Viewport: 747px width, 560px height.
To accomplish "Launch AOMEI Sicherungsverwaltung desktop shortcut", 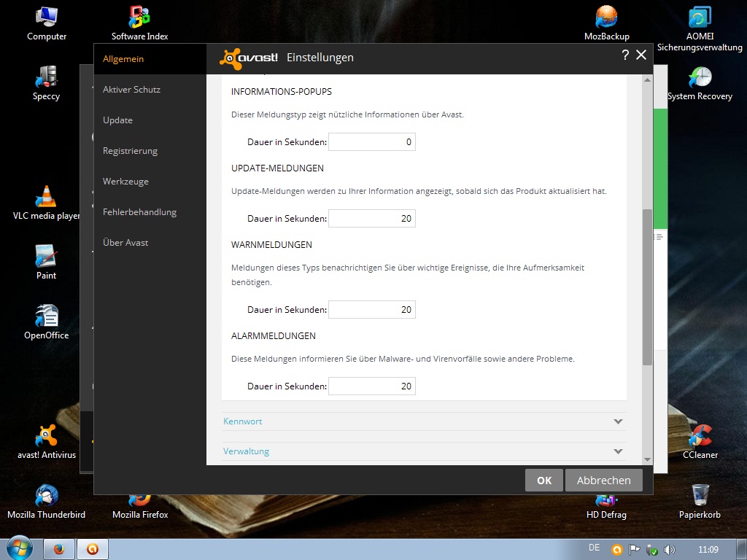I will [x=700, y=28].
